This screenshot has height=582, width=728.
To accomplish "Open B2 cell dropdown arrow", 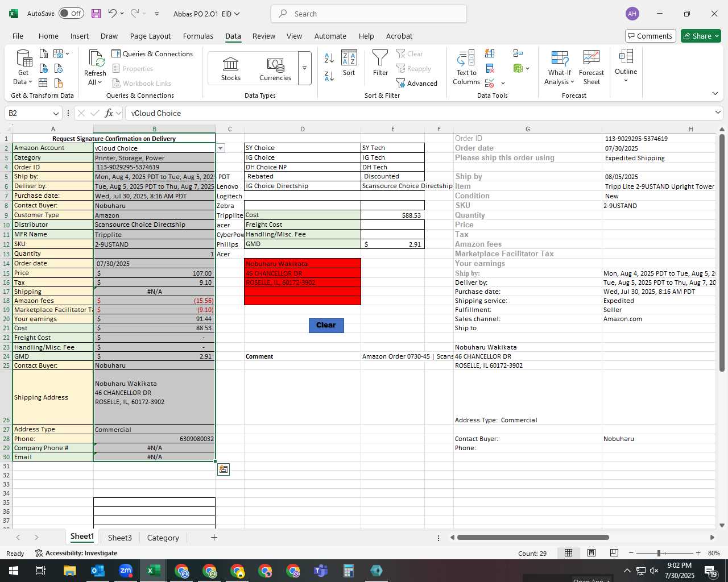I will tap(221, 148).
